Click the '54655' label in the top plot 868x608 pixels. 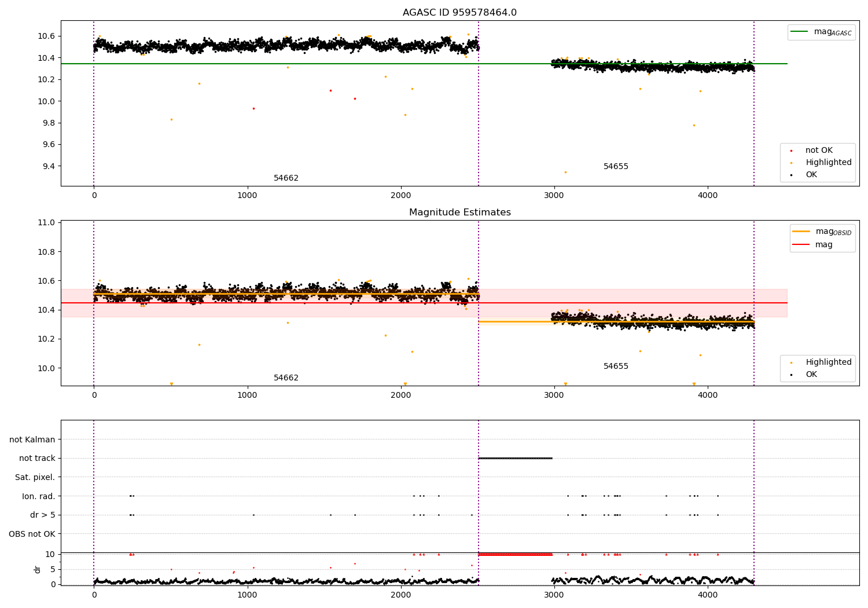(616, 167)
